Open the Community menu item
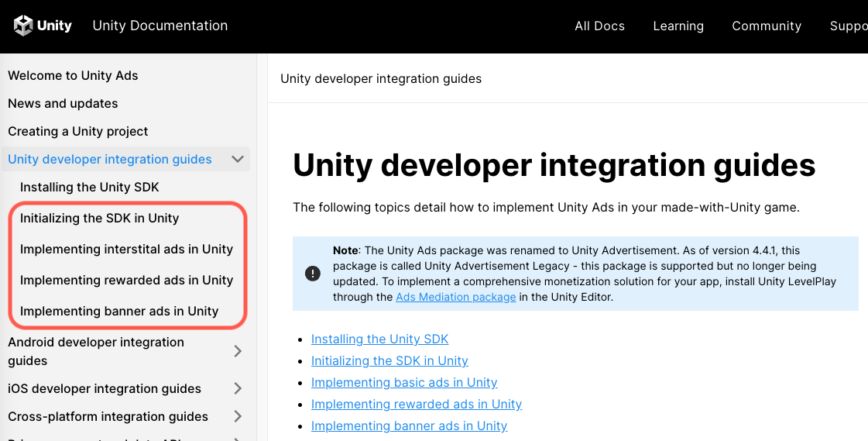868x441 pixels. tap(766, 26)
